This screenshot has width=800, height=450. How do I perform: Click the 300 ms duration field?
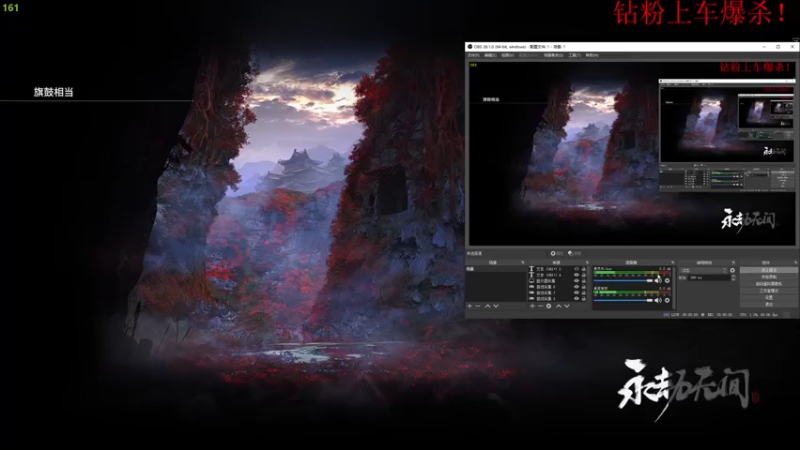coord(709,278)
